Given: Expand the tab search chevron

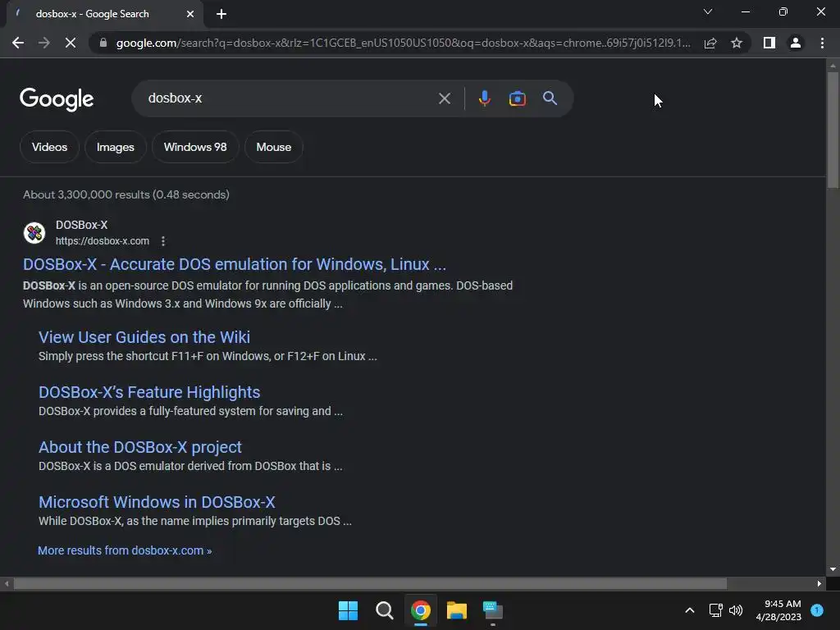Looking at the screenshot, I should pos(708,11).
